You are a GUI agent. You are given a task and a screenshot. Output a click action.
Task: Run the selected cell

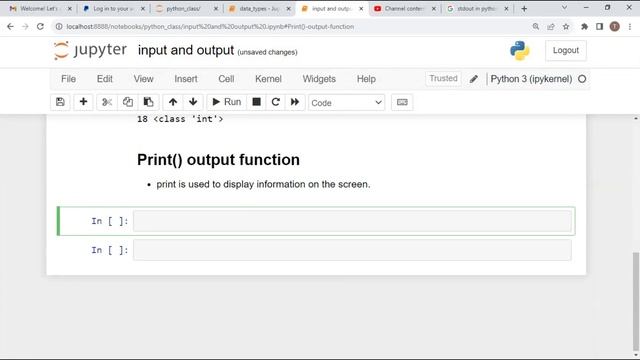click(227, 102)
